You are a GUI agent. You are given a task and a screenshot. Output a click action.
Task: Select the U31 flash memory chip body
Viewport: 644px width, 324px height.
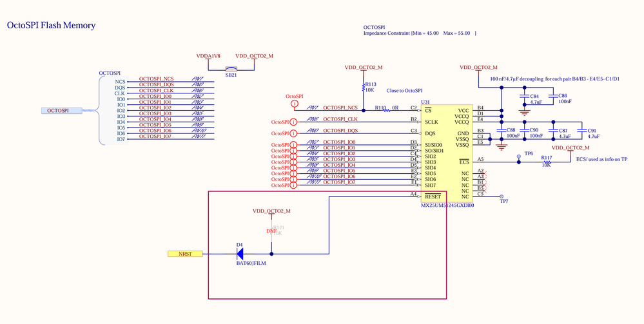click(447, 153)
